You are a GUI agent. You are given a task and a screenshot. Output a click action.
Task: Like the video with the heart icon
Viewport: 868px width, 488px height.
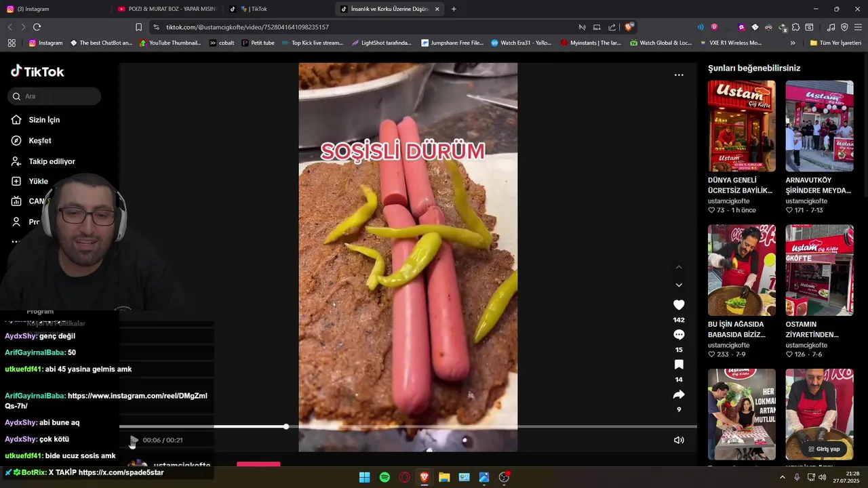click(x=679, y=305)
